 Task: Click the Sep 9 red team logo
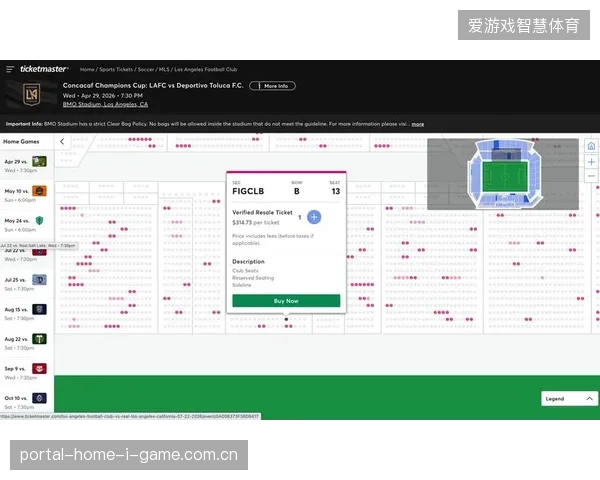pos(39,368)
